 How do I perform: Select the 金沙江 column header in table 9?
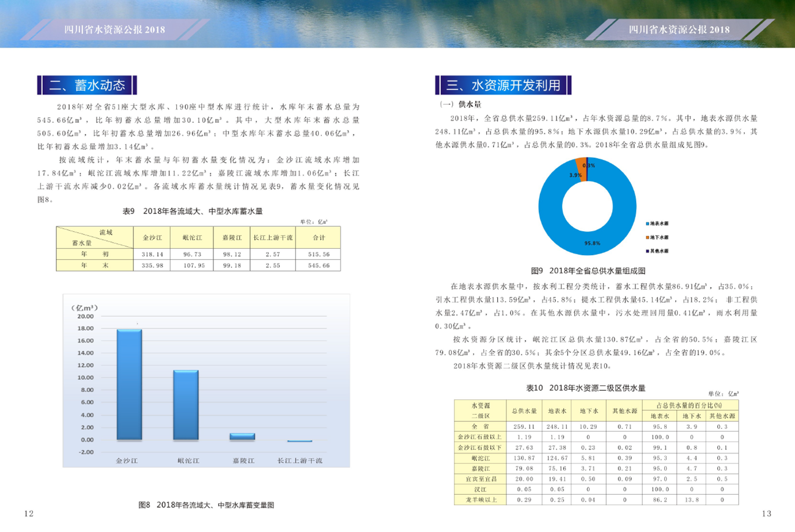click(152, 237)
